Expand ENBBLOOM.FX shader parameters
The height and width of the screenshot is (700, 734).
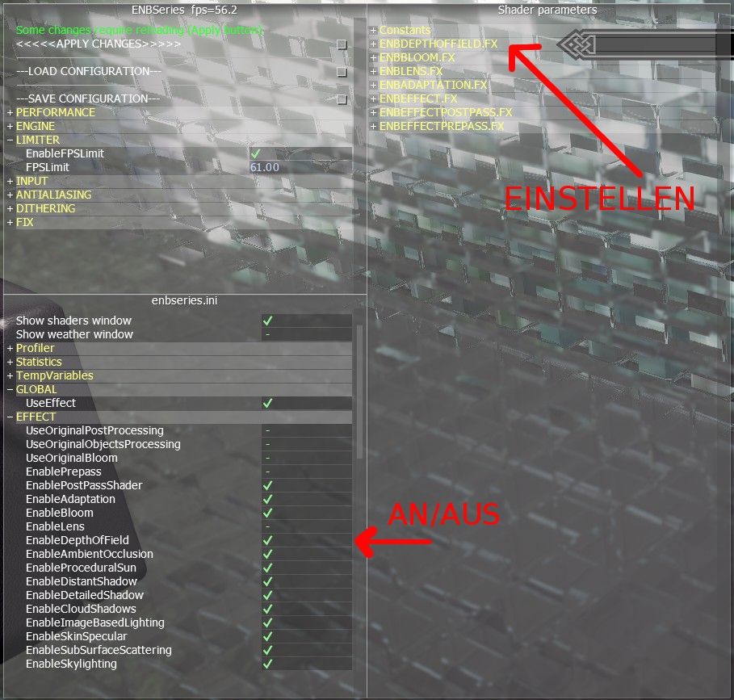point(373,57)
